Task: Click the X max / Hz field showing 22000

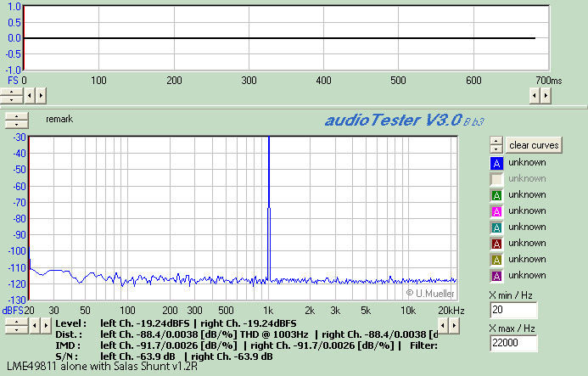Action: coord(513,343)
